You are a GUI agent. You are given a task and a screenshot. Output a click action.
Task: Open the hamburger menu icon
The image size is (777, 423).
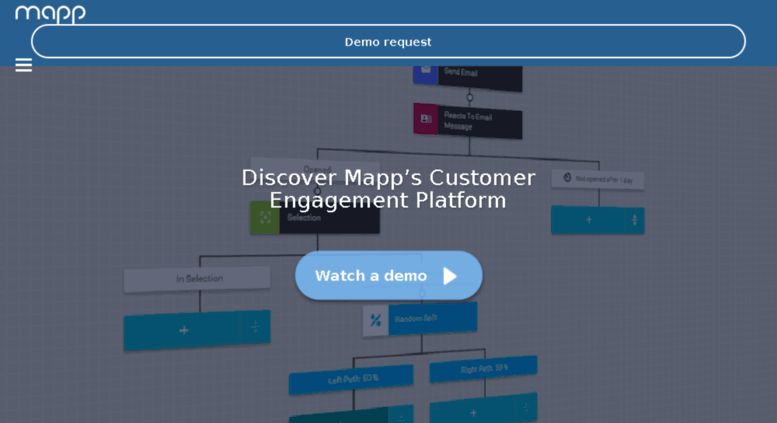click(x=23, y=65)
